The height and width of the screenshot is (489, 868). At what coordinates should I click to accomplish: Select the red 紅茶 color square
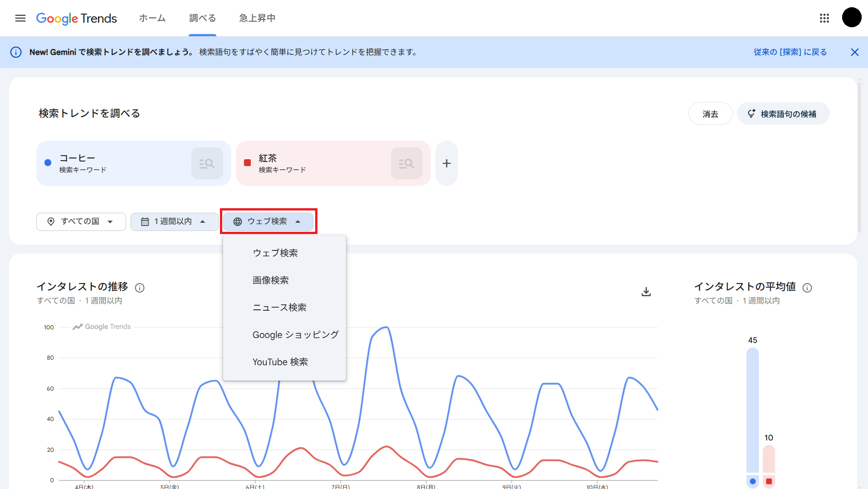[x=248, y=163]
